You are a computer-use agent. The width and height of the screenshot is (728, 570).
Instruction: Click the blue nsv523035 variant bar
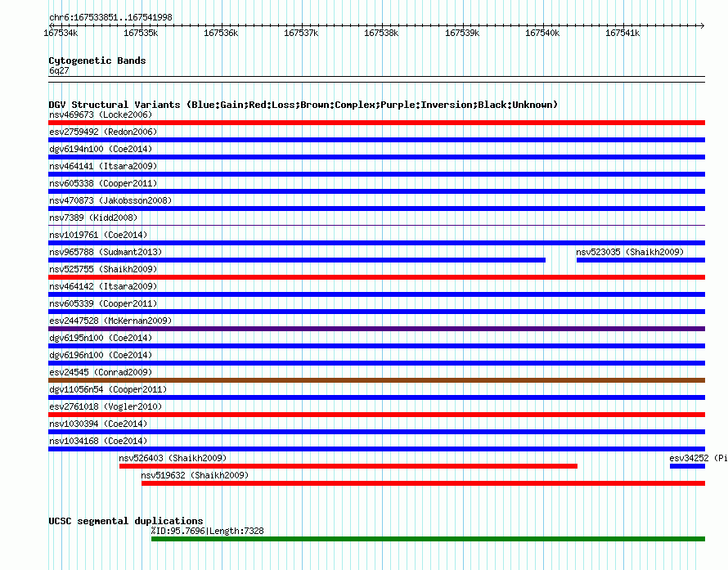[640, 260]
